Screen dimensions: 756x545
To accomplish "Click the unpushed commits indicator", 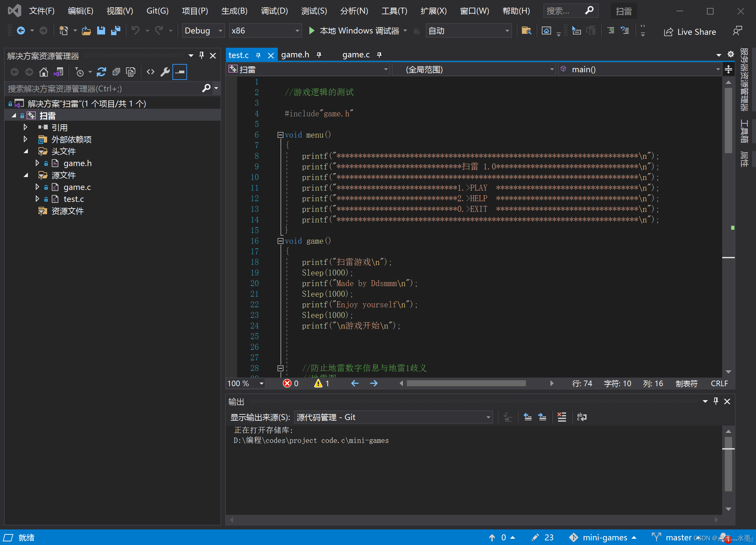I will tap(502, 537).
